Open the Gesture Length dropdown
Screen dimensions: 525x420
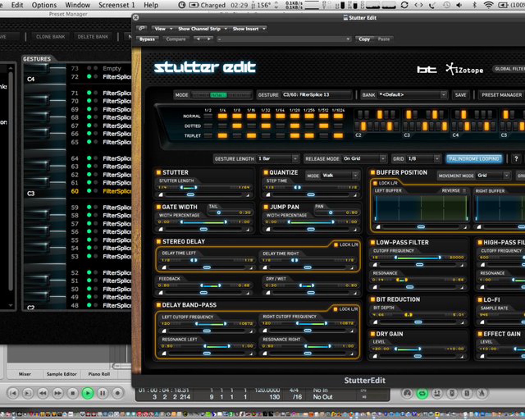[x=278, y=159]
